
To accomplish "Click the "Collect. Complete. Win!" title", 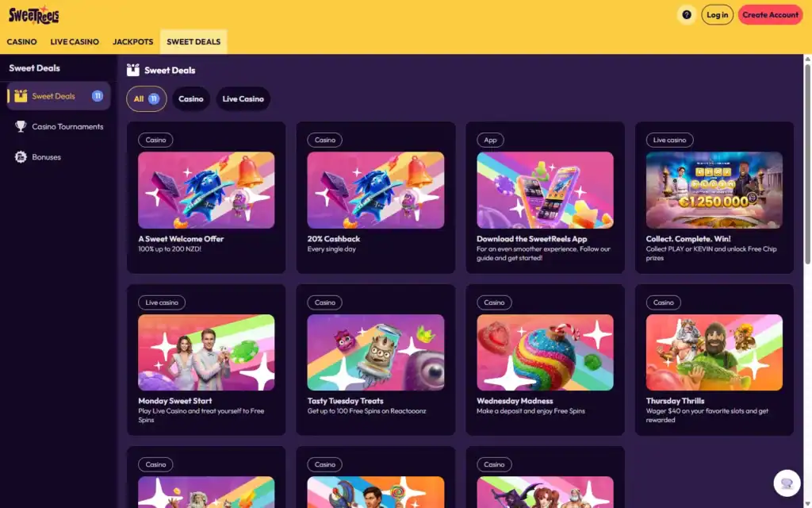I will click(x=688, y=239).
